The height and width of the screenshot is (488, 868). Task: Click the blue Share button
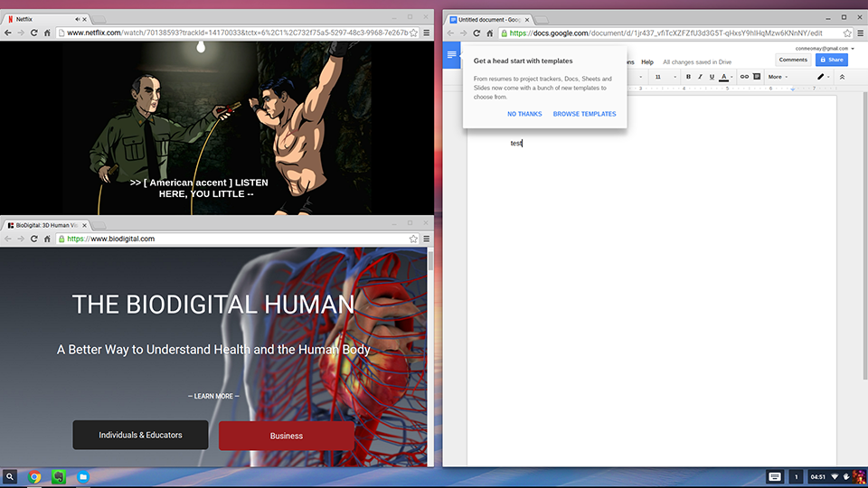coord(832,60)
